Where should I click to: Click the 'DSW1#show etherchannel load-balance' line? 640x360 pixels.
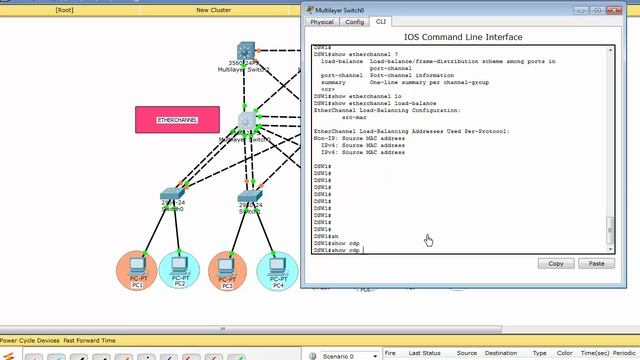point(375,103)
